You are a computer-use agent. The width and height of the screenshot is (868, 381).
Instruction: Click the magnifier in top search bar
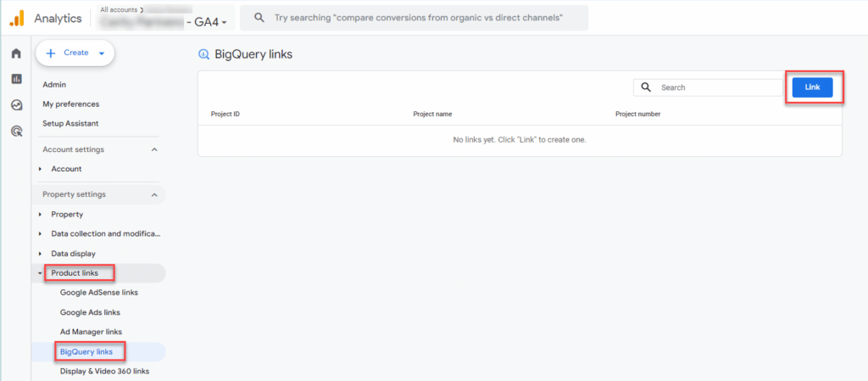pyautogui.click(x=259, y=18)
